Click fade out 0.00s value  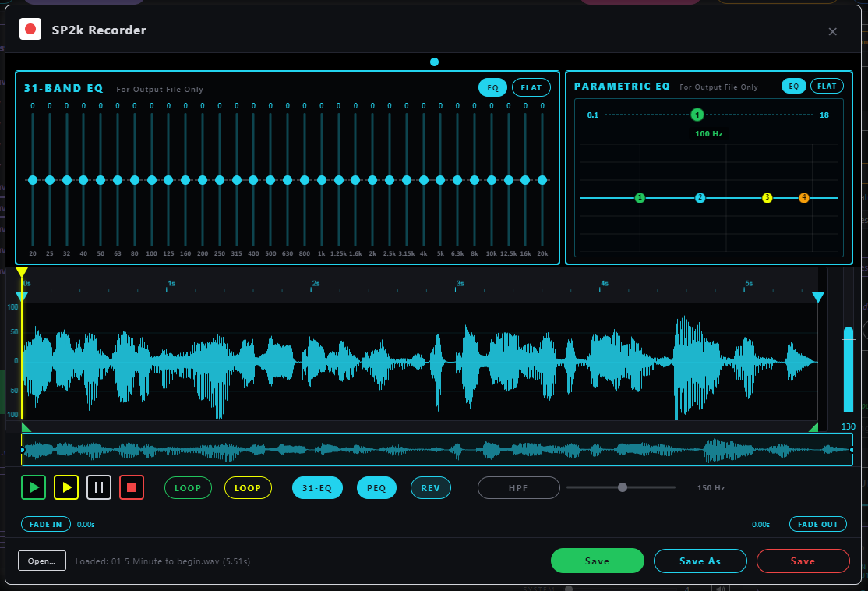(x=760, y=524)
